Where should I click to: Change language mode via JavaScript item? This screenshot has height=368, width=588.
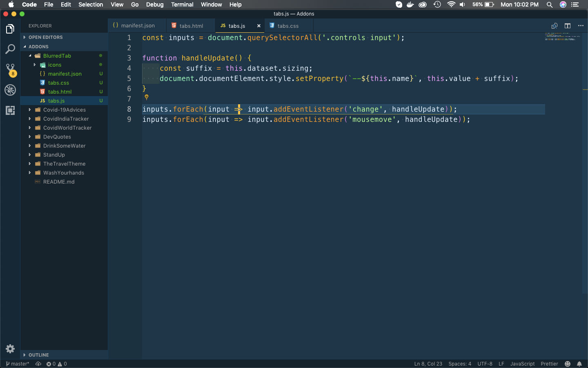[x=522, y=364]
